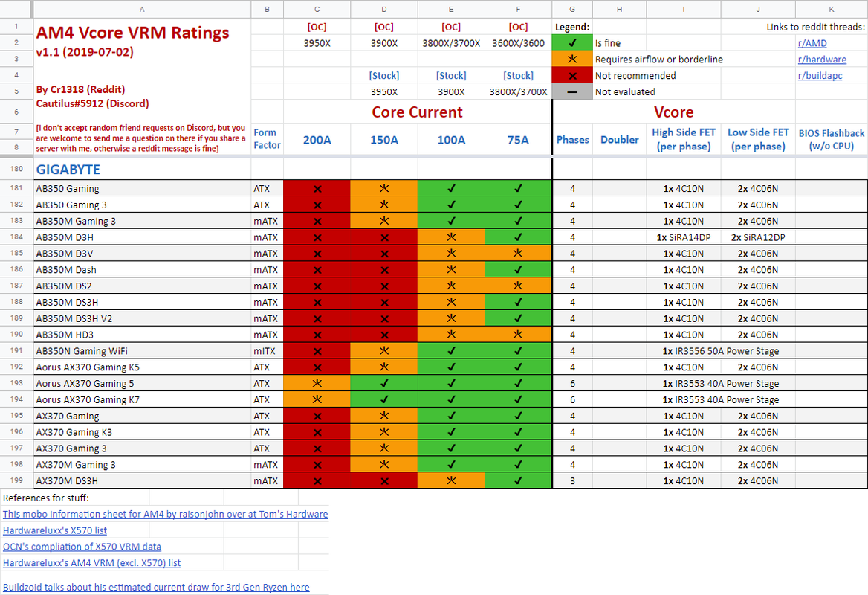Open Hardwareluxx's X570 list link

point(55,530)
